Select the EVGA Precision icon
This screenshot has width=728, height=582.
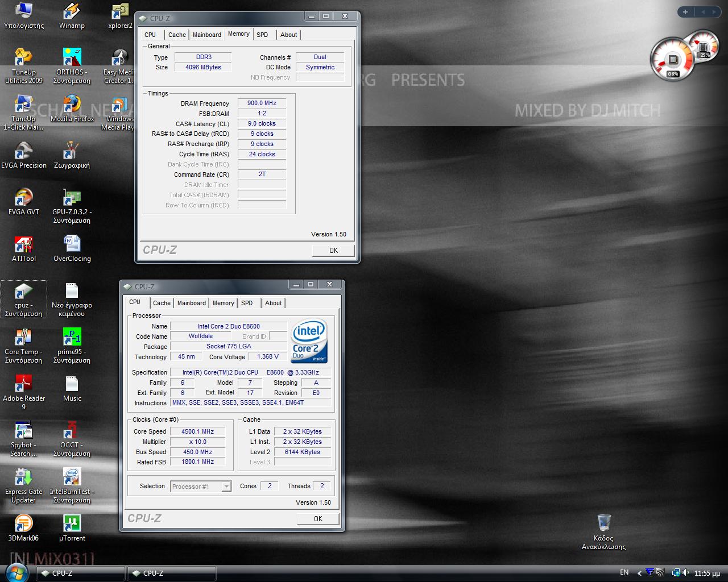click(24, 156)
